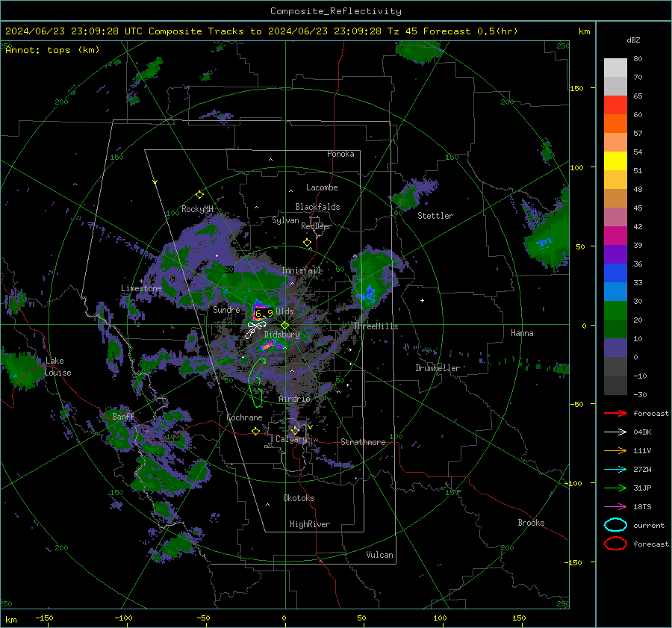Pick the yellow 54 dBZ swatch
This screenshot has width=672, height=628.
615,161
